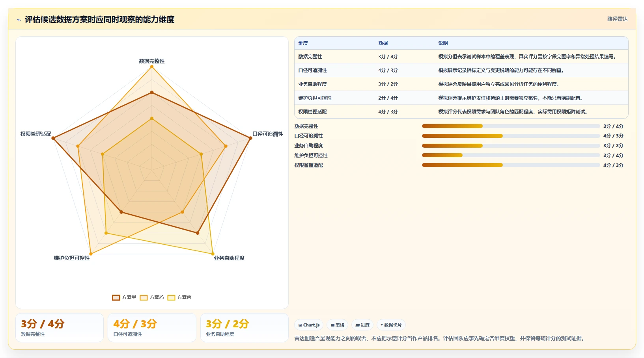Select the 说明 column header
Image resolution: width=644 pixels, height=358 pixels.
443,43
